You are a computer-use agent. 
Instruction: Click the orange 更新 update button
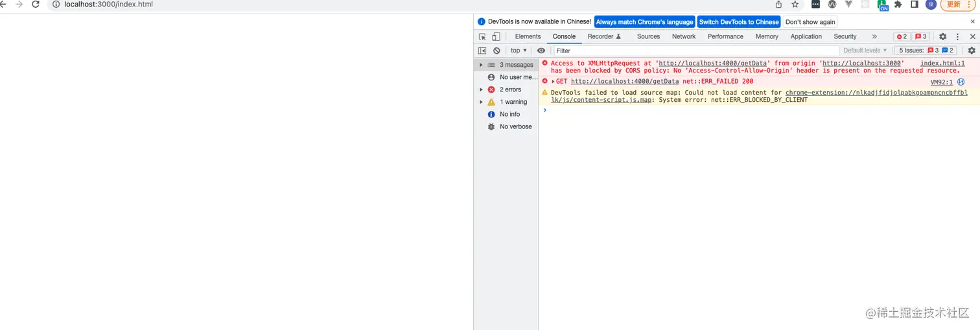pyautogui.click(x=958, y=5)
